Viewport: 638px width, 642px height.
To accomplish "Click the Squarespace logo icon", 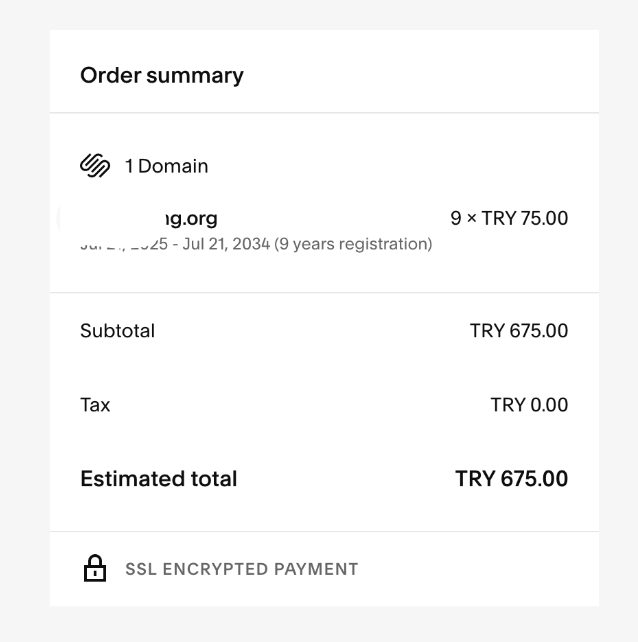I will pyautogui.click(x=95, y=166).
